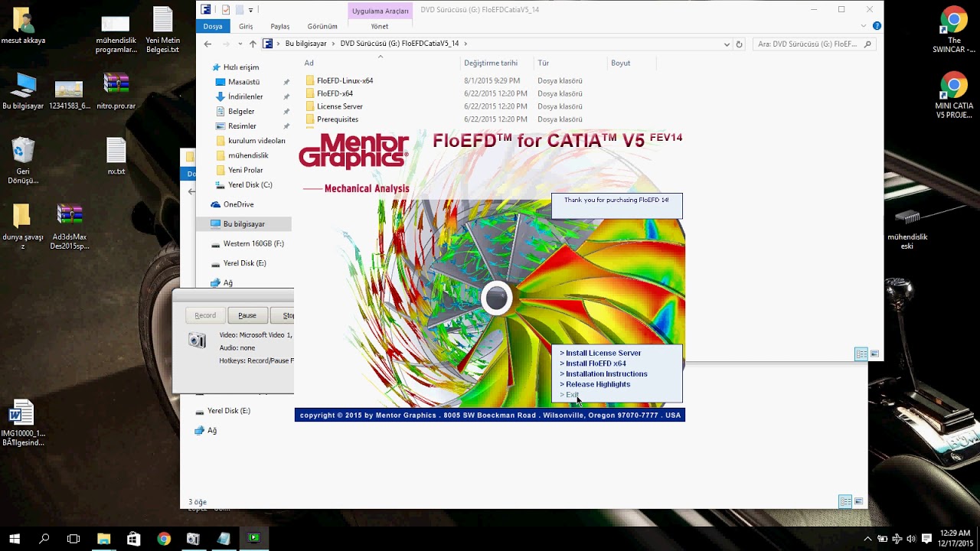The width and height of the screenshot is (980, 551).
Task: Open the Action Center notification icon
Action: click(926, 539)
